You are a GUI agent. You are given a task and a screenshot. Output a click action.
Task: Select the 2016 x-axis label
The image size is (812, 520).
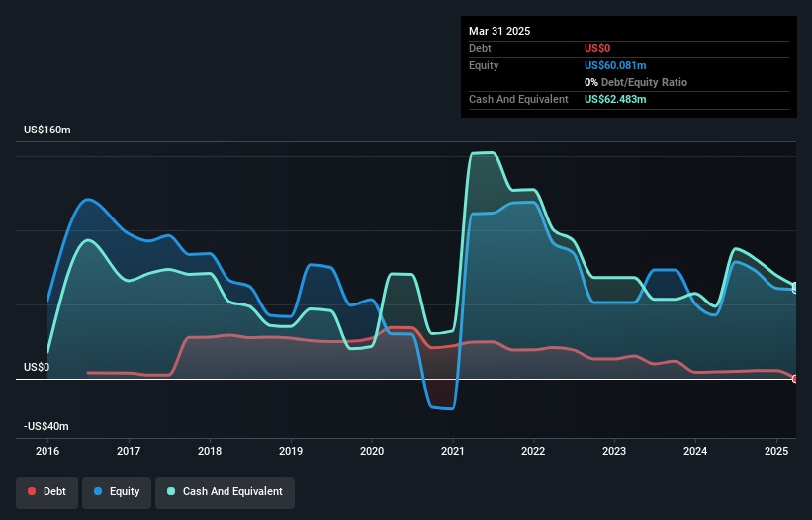click(47, 451)
